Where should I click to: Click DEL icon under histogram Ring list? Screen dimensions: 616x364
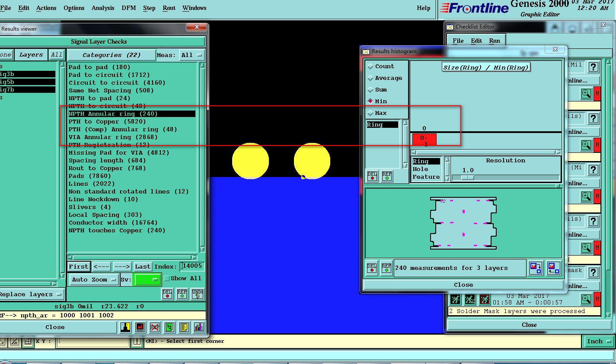coord(372,176)
